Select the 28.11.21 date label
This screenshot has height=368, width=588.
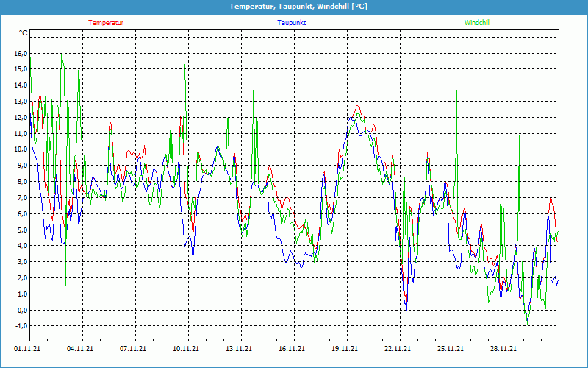pos(503,350)
